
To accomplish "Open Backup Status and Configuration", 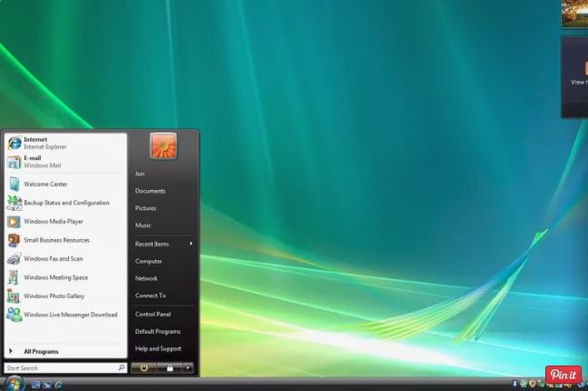I will tap(65, 203).
